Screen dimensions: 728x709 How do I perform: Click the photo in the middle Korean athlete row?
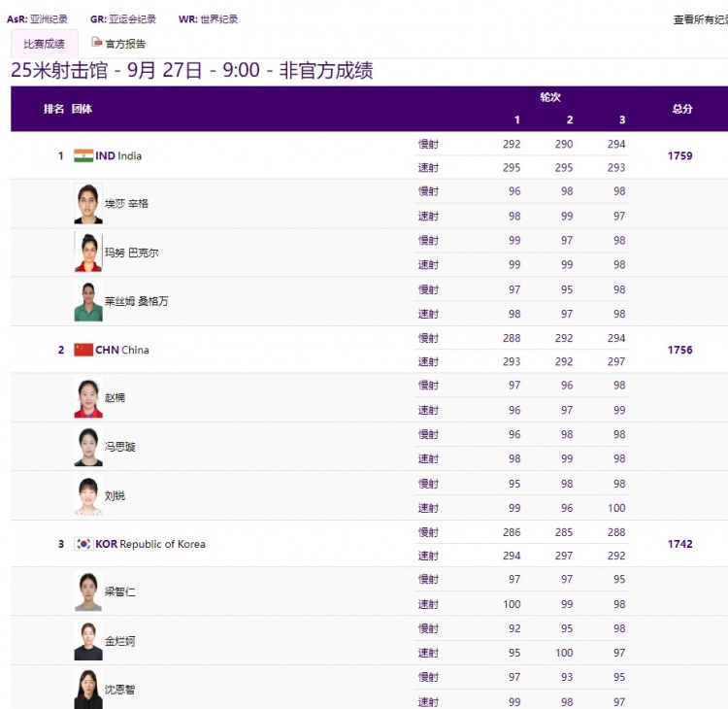88,641
